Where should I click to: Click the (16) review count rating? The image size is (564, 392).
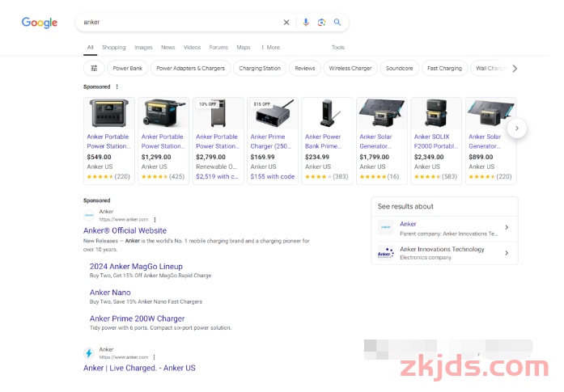pos(393,176)
